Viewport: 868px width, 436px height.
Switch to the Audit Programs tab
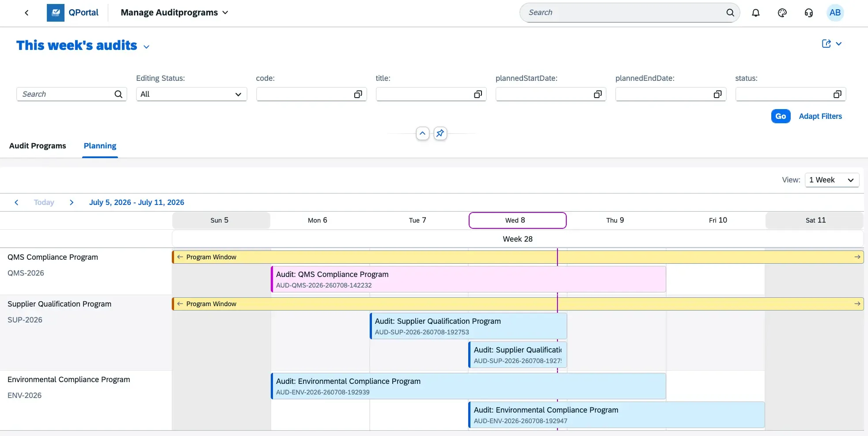tap(38, 146)
